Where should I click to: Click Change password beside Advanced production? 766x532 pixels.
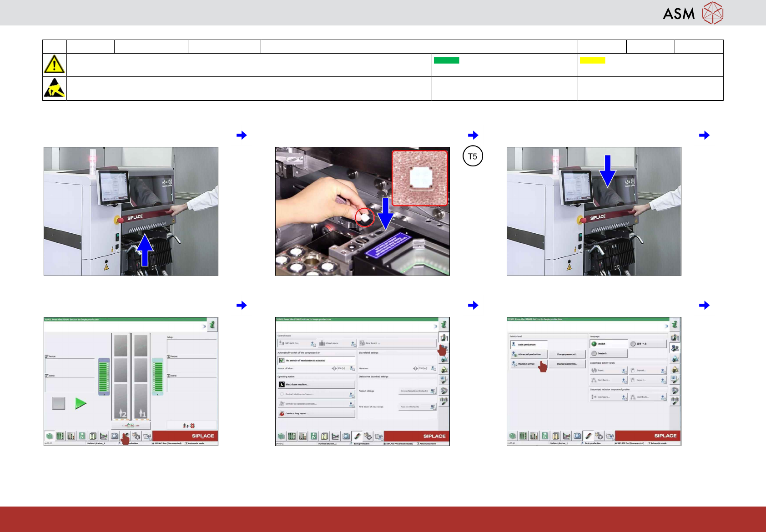(x=567, y=354)
